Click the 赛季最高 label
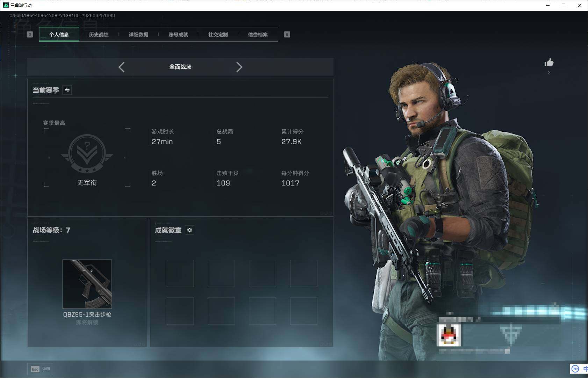 pyautogui.click(x=54, y=123)
